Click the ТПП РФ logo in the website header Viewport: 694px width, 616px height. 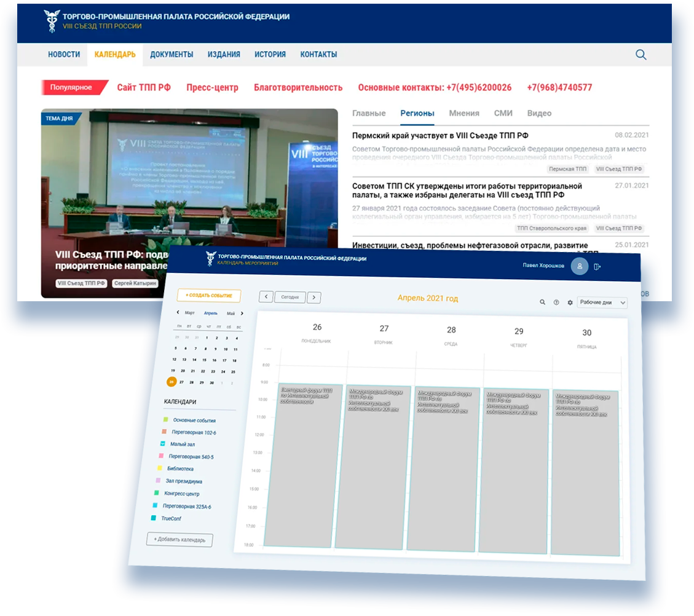(52, 21)
